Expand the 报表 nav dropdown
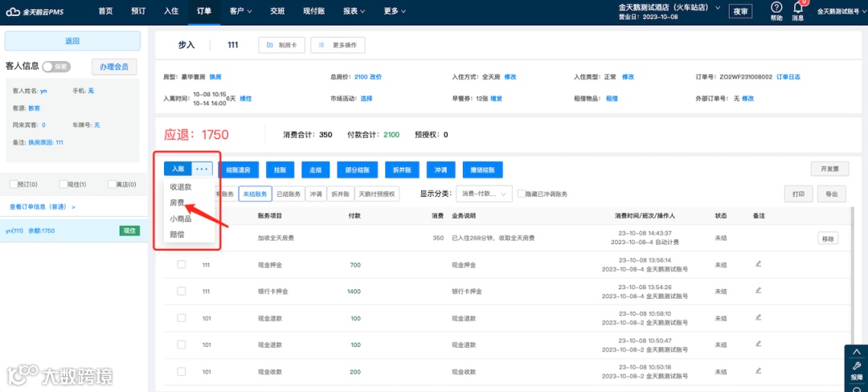 coord(354,11)
